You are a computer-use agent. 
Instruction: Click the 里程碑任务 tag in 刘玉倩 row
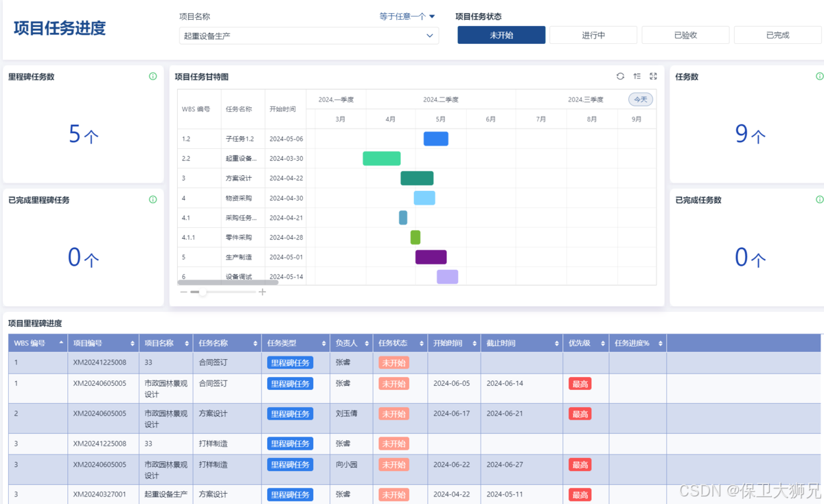(290, 414)
